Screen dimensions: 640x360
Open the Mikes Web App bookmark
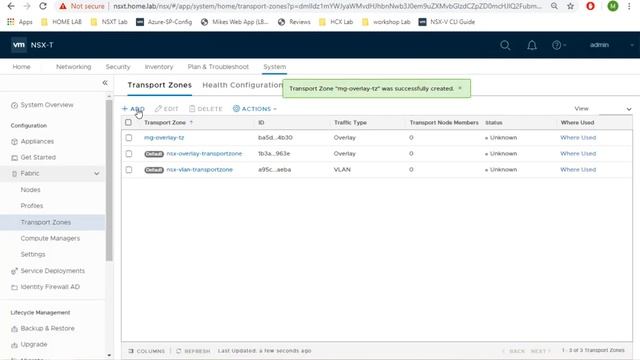click(x=235, y=22)
